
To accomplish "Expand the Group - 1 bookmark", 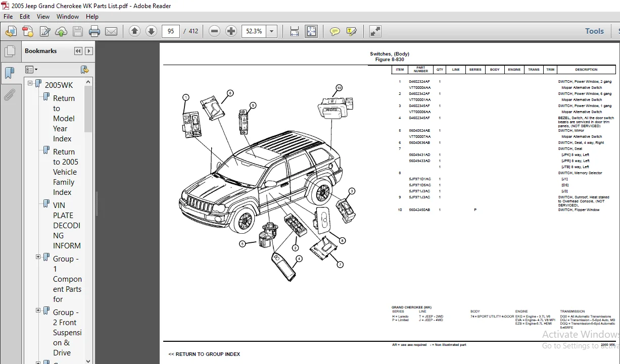I will [x=38, y=257].
